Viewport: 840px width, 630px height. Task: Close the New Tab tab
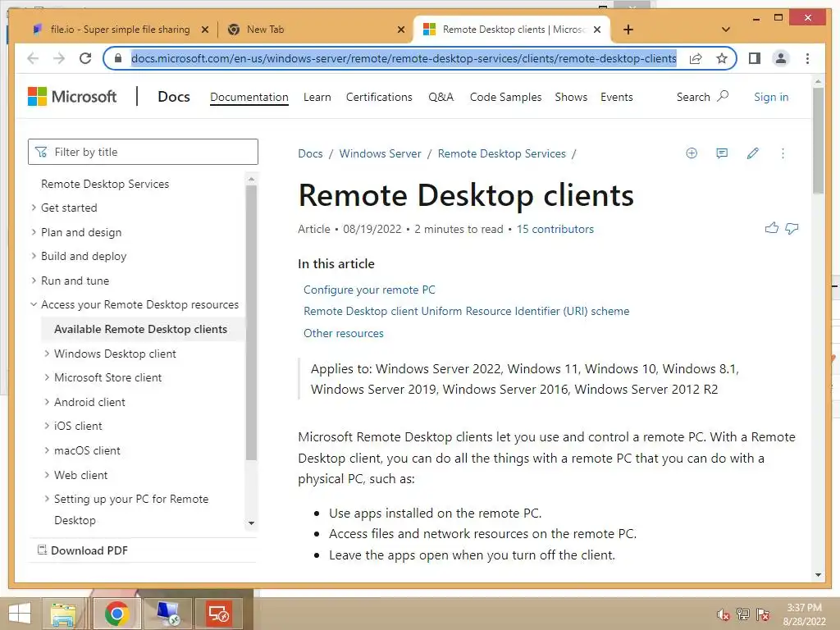[400, 30]
